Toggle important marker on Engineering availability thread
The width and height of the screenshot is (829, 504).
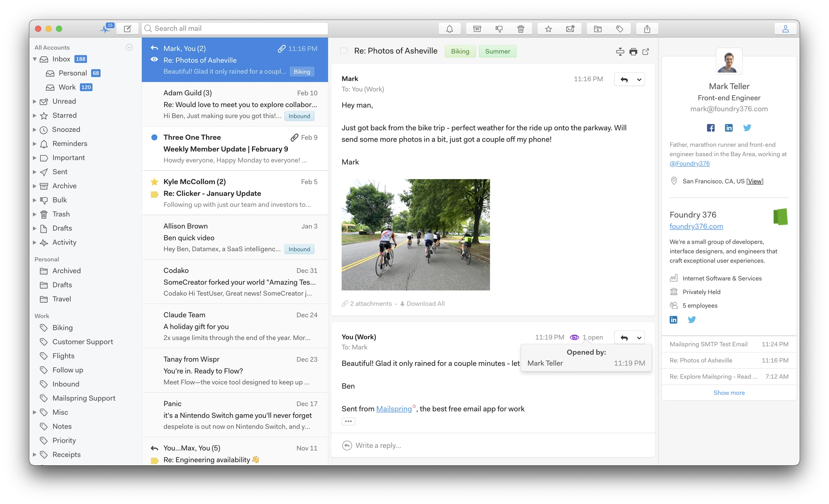(154, 460)
